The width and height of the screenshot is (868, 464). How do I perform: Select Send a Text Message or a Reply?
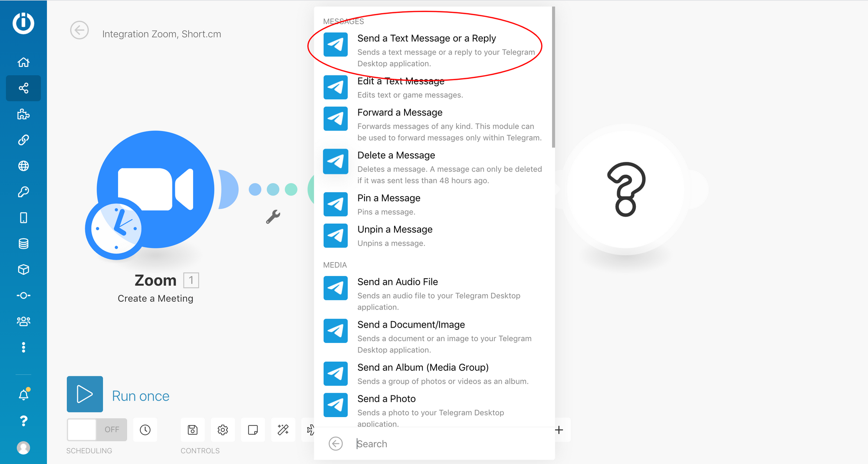point(433,50)
